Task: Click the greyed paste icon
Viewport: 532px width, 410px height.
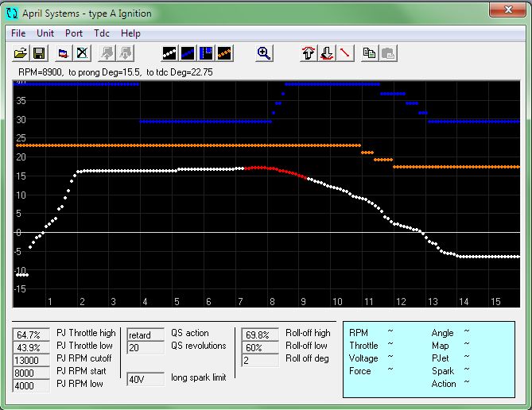Action: (x=388, y=53)
